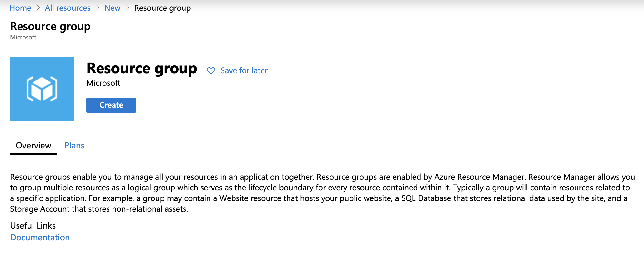Click the heart Save for later icon
The image size is (644, 278).
[211, 71]
